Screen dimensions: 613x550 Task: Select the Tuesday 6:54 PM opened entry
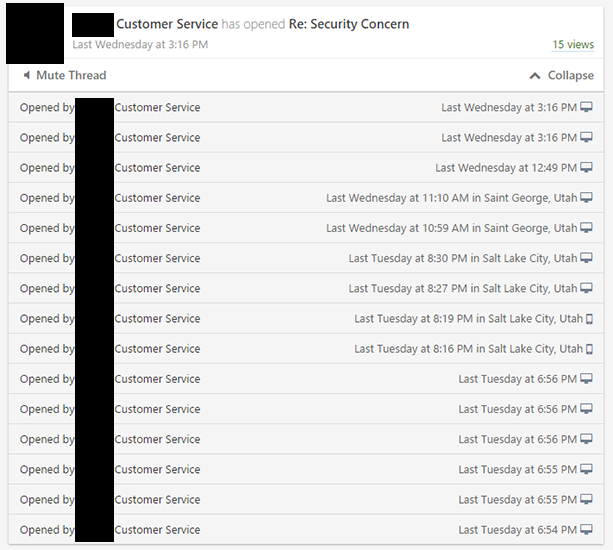[x=306, y=530]
